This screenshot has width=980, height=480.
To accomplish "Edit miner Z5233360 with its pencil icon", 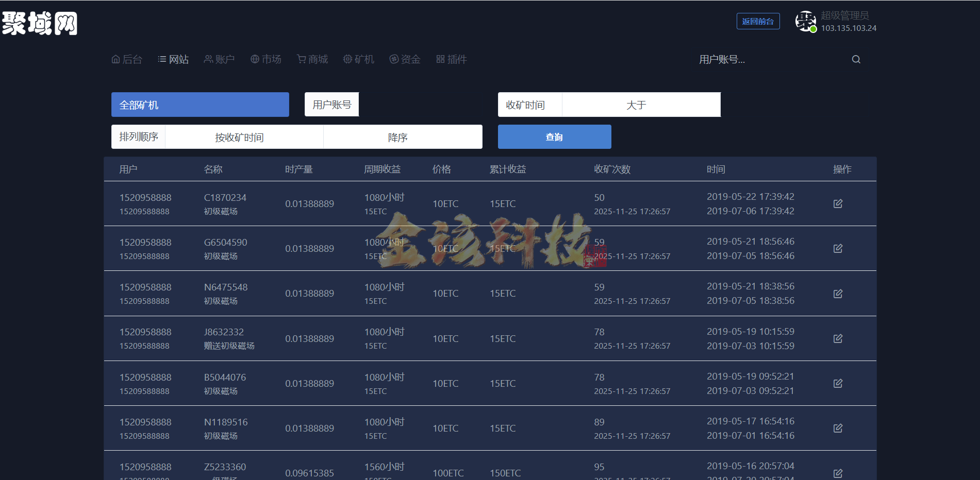I will (x=838, y=473).
